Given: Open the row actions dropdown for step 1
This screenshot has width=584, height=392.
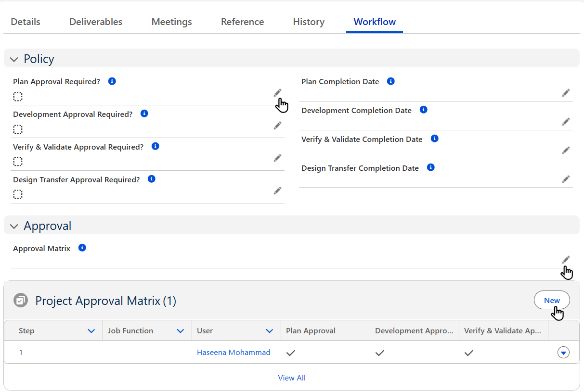Looking at the screenshot, I should tap(563, 352).
